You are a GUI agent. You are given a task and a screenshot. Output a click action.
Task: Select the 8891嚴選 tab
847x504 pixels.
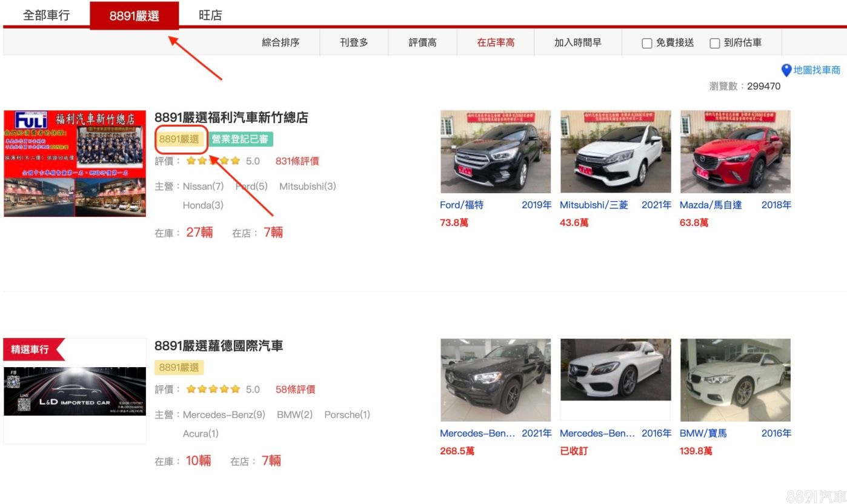click(135, 16)
